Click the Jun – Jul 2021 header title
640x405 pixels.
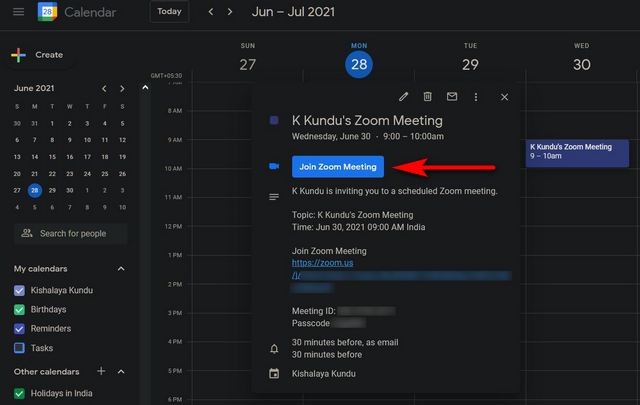click(293, 12)
